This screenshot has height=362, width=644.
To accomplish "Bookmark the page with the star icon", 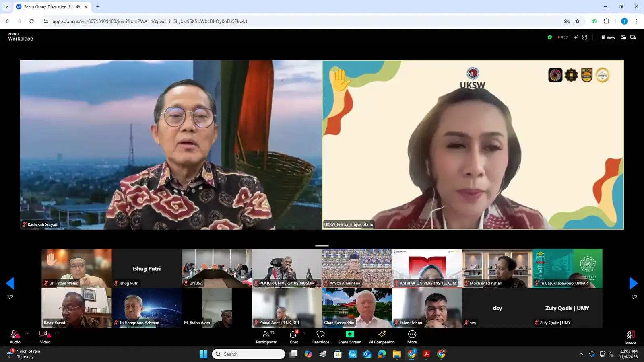I will pos(578,21).
